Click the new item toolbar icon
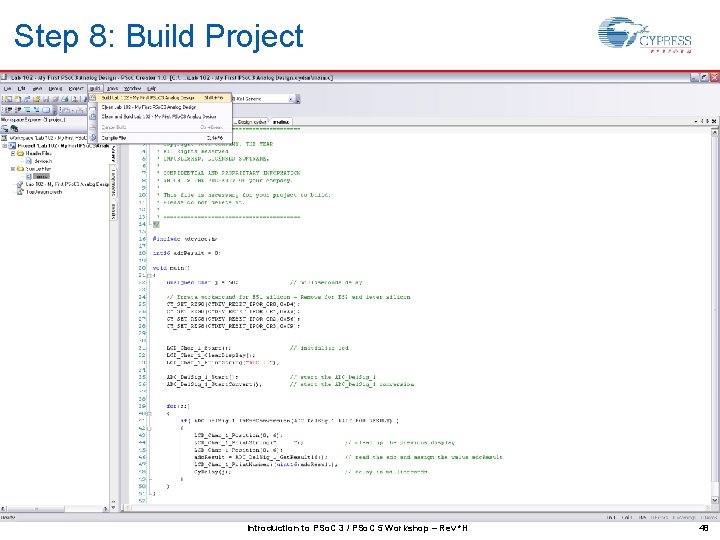The image size is (720, 540). coord(8,99)
